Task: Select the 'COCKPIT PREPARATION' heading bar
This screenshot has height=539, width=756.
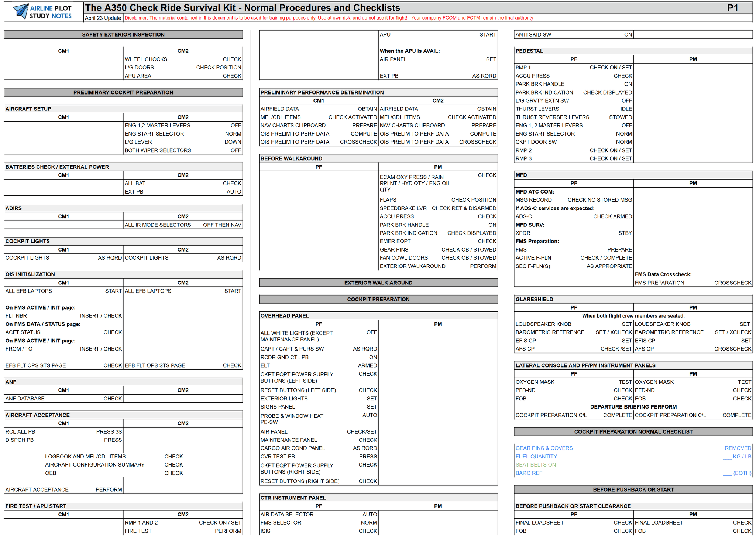Action: point(378,299)
